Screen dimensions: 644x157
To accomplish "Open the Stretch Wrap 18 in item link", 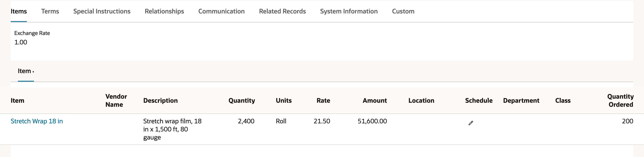I will tap(37, 121).
